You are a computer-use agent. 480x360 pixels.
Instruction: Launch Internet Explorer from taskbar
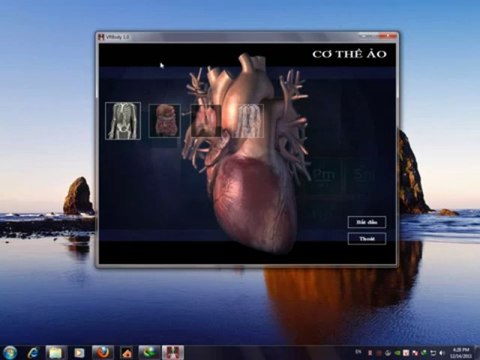33,353
